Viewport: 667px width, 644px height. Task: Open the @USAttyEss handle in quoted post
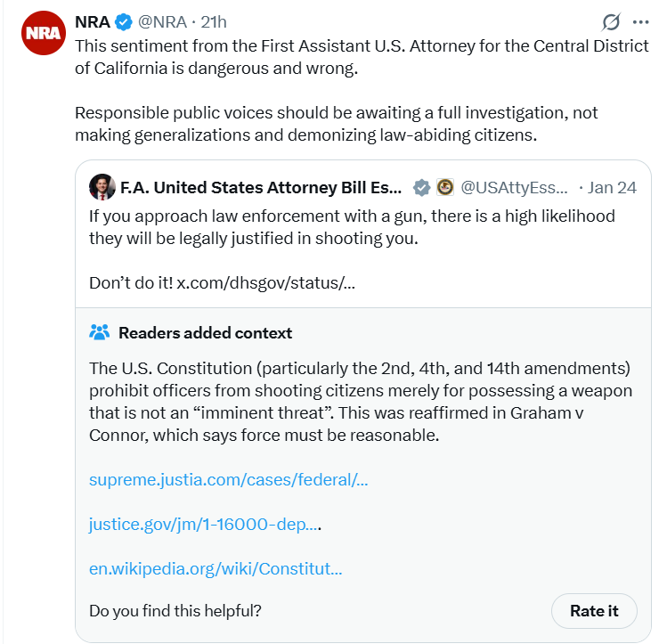coord(514,187)
